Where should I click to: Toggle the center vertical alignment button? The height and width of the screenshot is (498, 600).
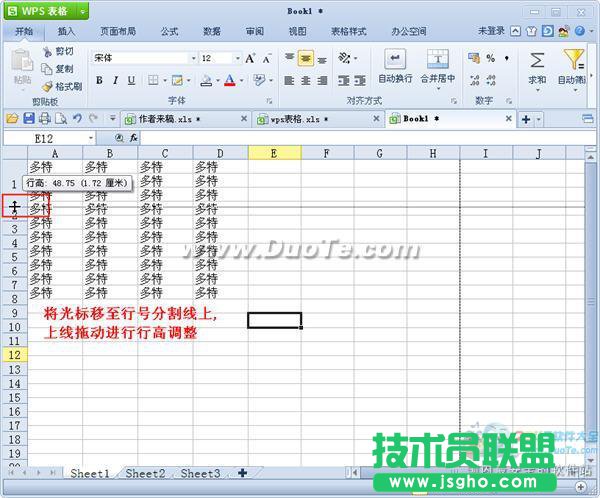tap(307, 58)
